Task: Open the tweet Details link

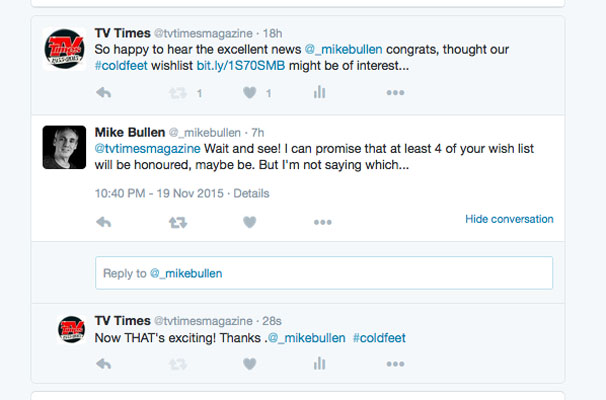Action: pyautogui.click(x=251, y=193)
